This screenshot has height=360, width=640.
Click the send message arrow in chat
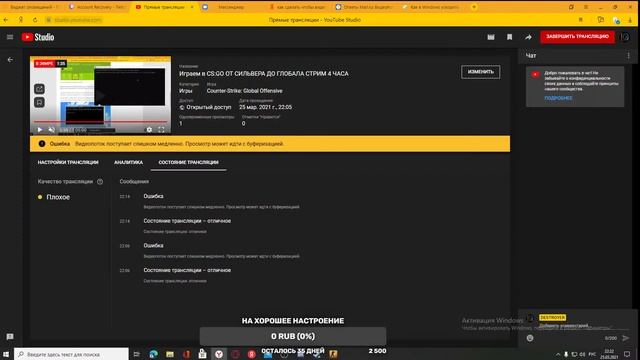626,338
